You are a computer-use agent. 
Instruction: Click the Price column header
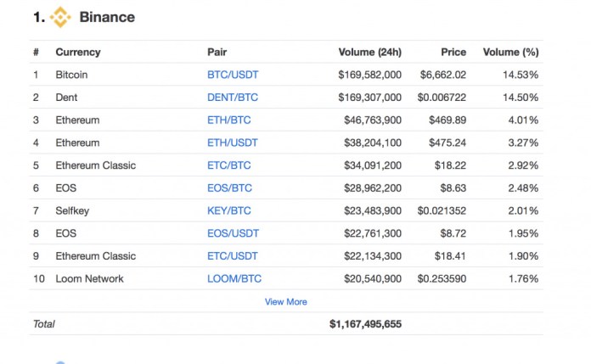(x=453, y=52)
